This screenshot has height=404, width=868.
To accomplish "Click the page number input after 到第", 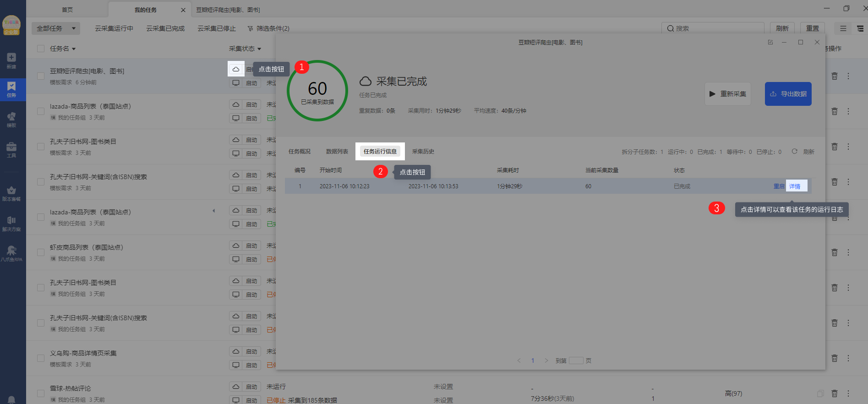I will click(x=576, y=360).
